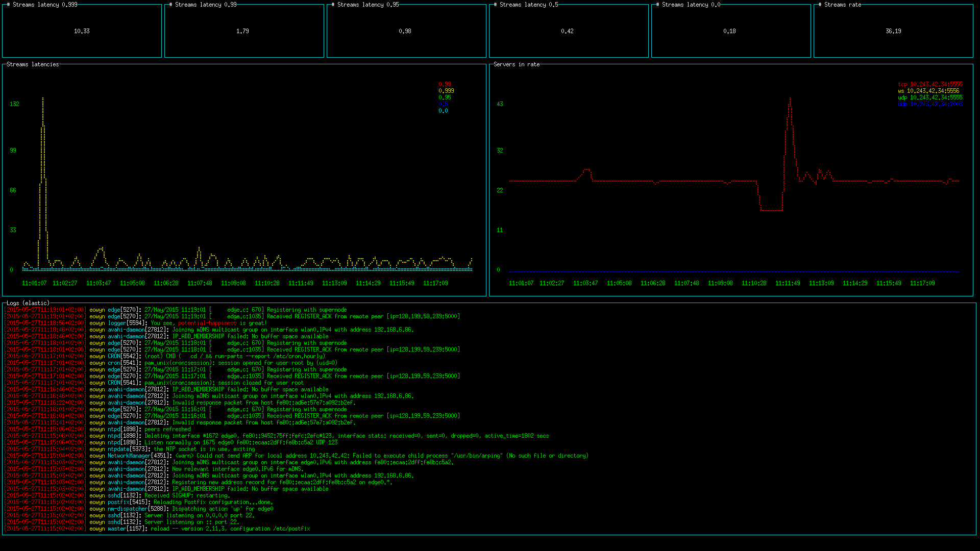This screenshot has width=980, height=551.
Task: Select the red 0.99 latency legend entry
Action: [445, 84]
